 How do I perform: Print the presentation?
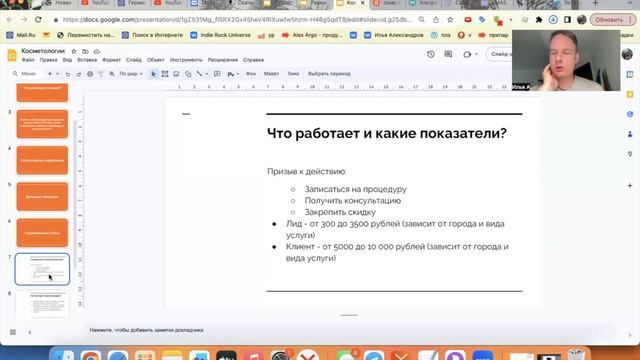[90, 74]
